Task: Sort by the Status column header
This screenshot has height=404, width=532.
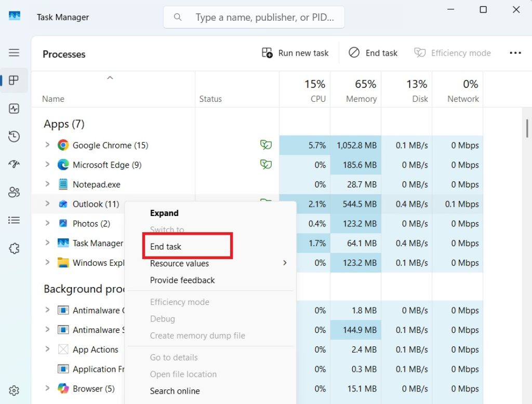Action: pyautogui.click(x=237, y=90)
